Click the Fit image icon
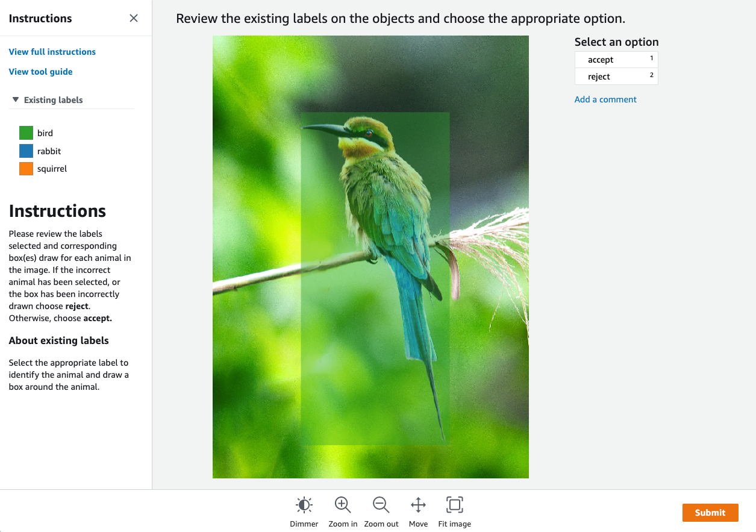Image resolution: width=756 pixels, height=532 pixels. tap(454, 505)
